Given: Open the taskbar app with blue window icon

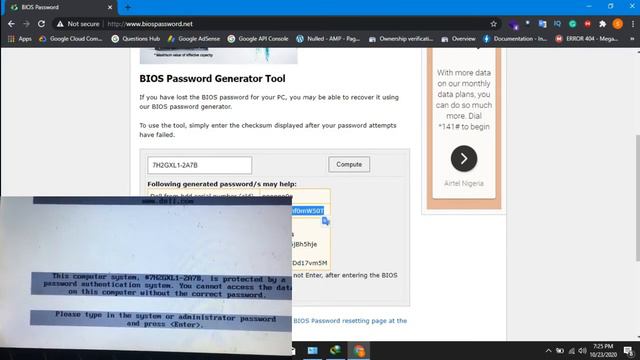Looking at the screenshot, I should (313, 351).
